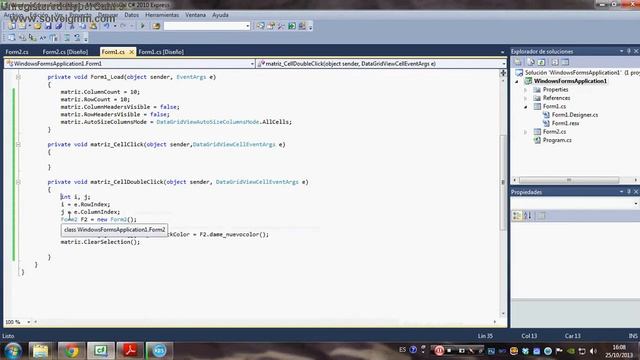
Task: Switch to the Form2.cs tab
Action: pyautogui.click(x=17, y=52)
